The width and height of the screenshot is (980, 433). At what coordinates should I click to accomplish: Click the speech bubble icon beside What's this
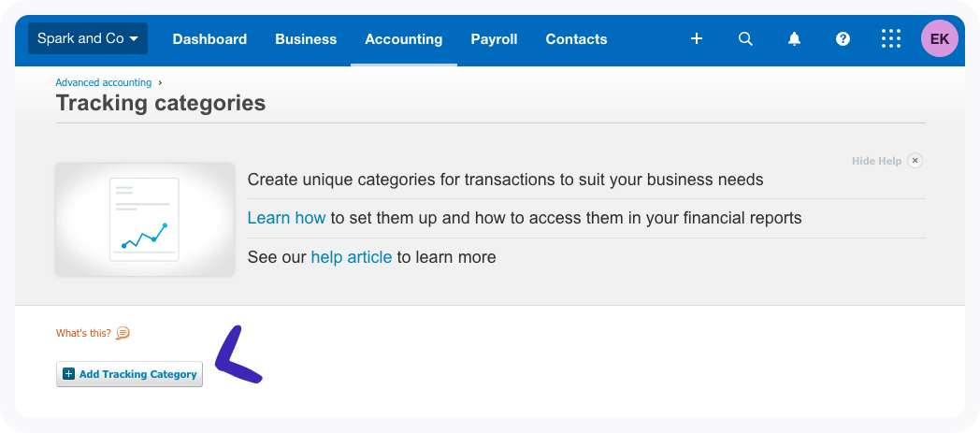point(122,333)
